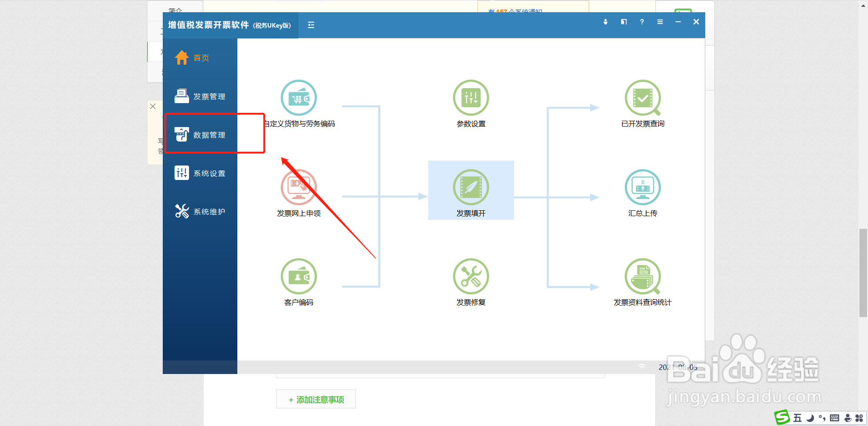Click the Sogou S input method icon
The height and width of the screenshot is (426, 868).
(782, 417)
